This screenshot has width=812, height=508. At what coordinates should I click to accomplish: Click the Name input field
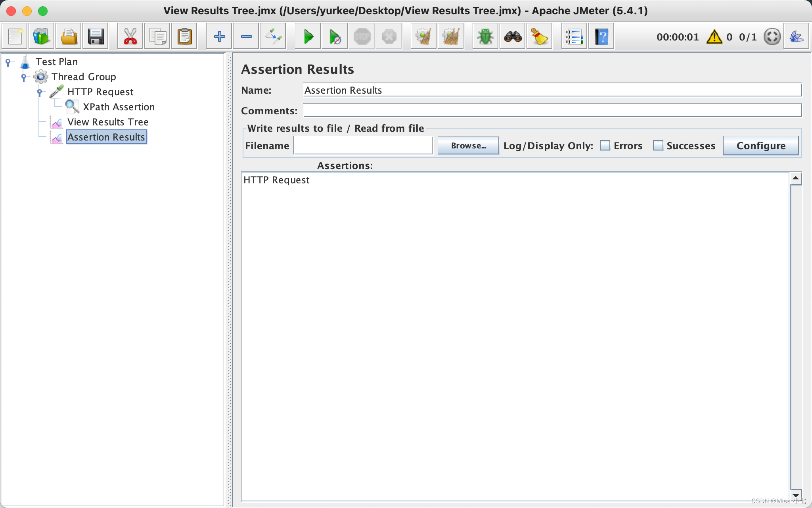coord(552,90)
